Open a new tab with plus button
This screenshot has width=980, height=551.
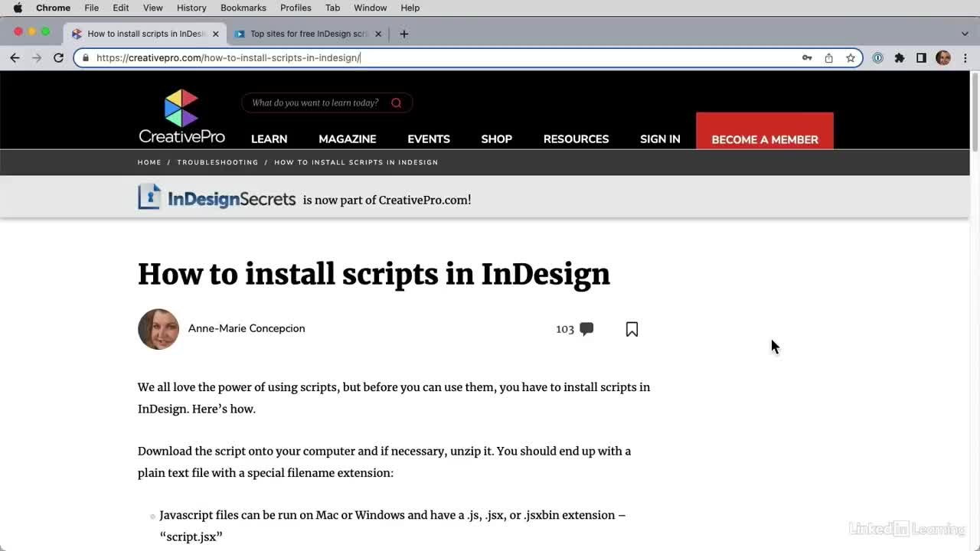pyautogui.click(x=403, y=34)
